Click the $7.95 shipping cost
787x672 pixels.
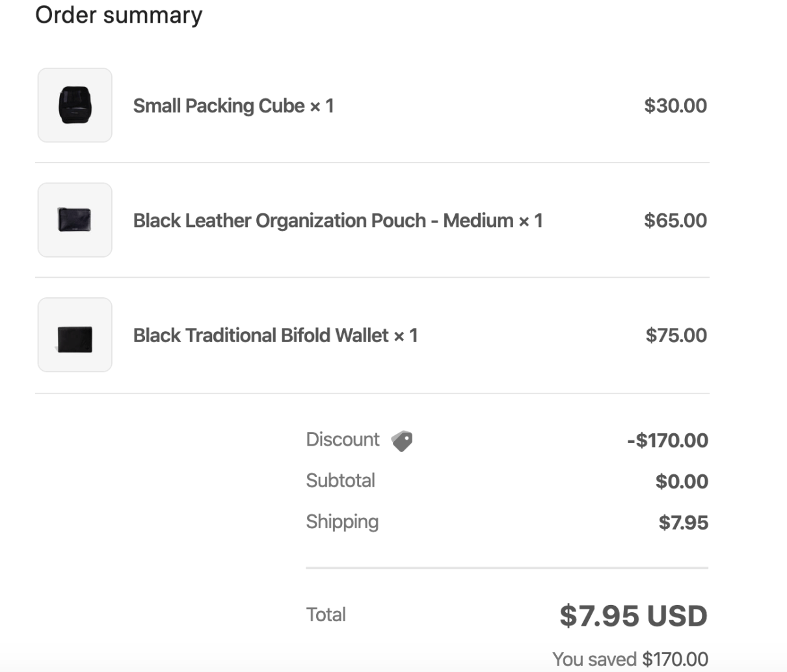click(683, 522)
